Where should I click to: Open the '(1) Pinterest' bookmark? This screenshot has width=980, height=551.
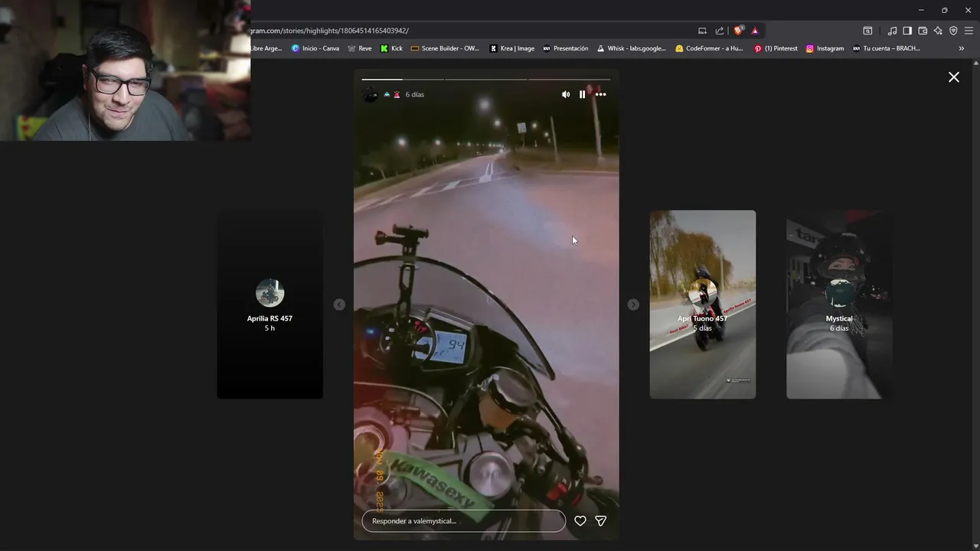point(776,48)
